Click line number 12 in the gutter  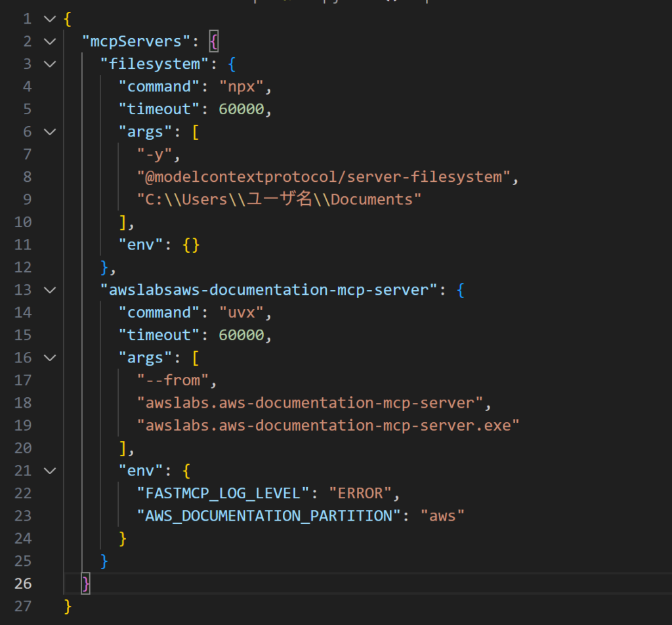pos(23,267)
